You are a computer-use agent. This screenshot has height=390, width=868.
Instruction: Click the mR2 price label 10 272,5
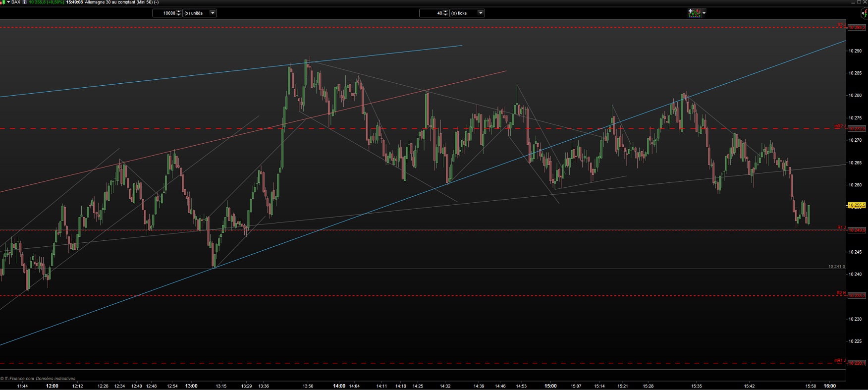pos(857,129)
